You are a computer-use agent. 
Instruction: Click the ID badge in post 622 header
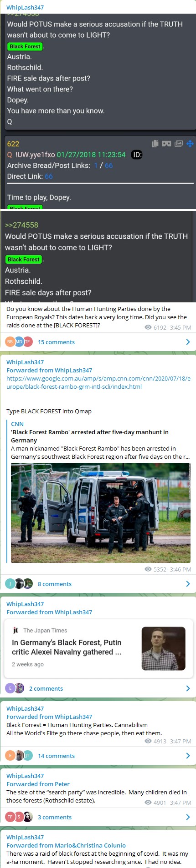[137, 155]
